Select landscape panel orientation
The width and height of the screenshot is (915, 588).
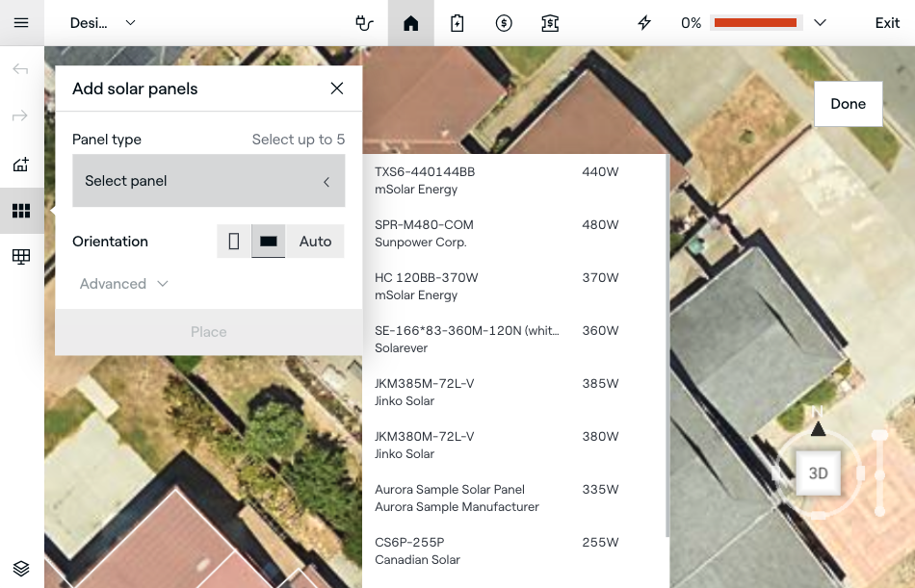269,242
